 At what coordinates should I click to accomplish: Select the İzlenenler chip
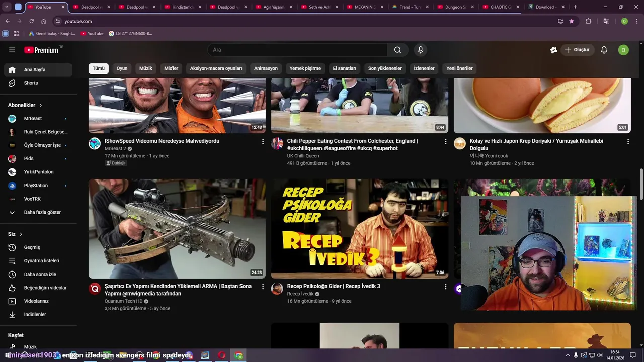click(424, 68)
